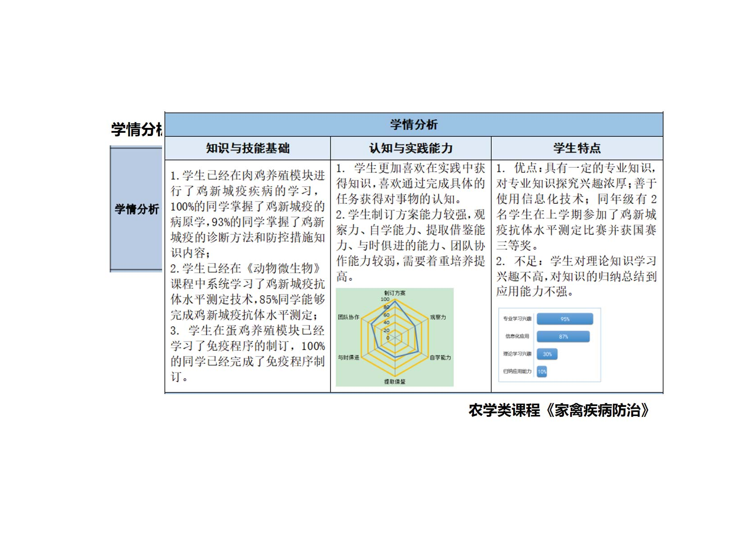Click the 30% bar for 理论学习兴趣
This screenshot has width=756, height=534.
point(547,354)
